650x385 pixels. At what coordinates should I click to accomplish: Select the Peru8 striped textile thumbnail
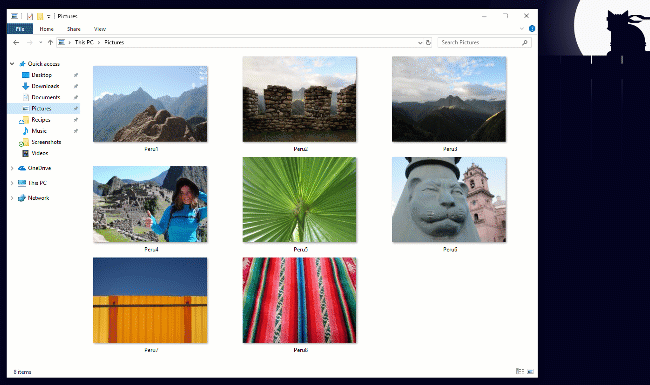coord(299,300)
